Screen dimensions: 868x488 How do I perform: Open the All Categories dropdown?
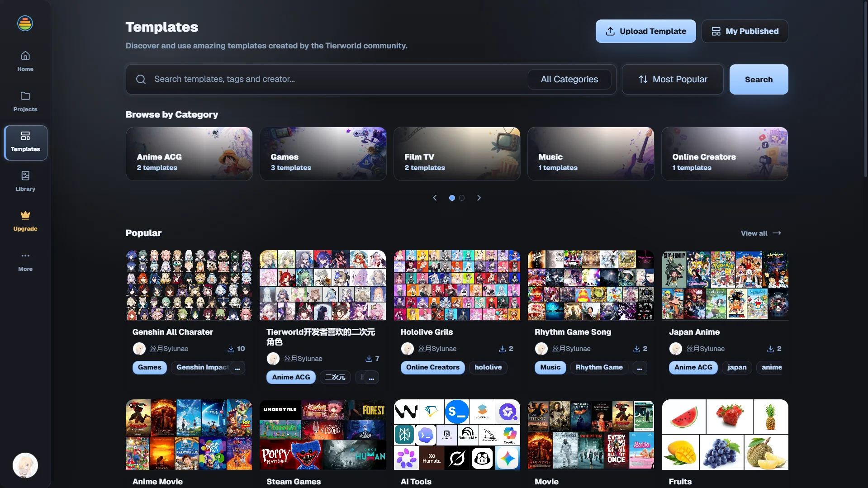(569, 79)
